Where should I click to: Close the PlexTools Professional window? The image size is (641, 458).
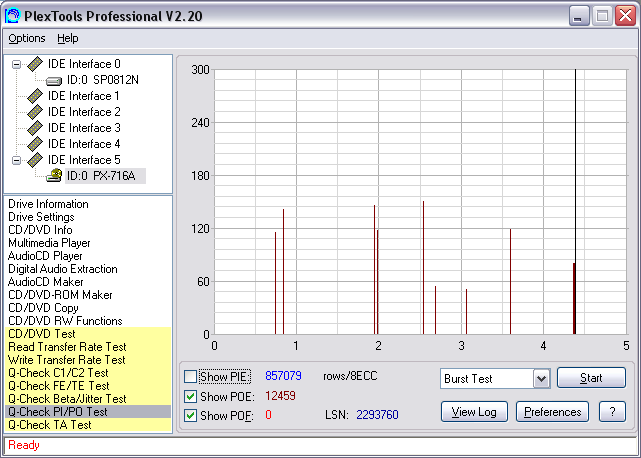[x=625, y=16]
